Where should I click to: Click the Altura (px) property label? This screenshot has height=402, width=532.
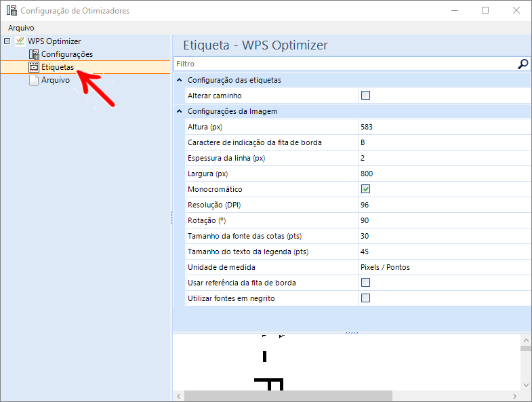tap(205, 127)
